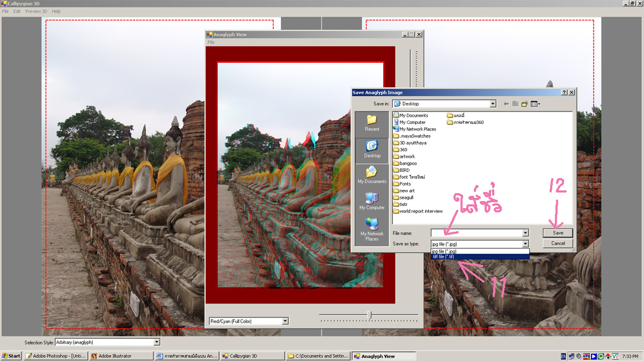Click the Cancel button

(558, 243)
